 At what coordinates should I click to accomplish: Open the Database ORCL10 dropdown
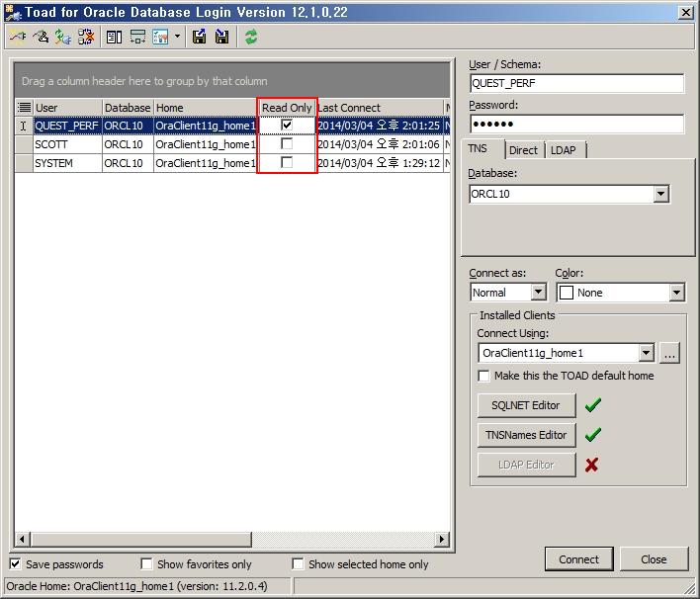tap(660, 194)
